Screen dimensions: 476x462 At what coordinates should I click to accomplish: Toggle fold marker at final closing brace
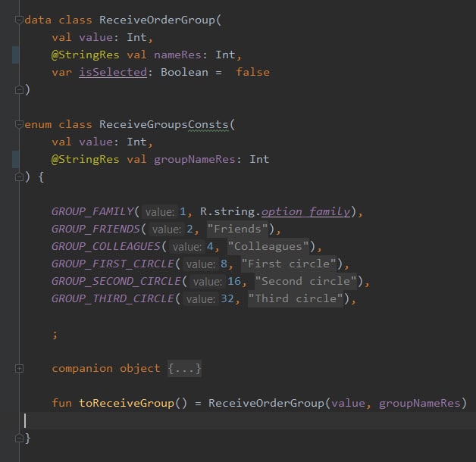[19, 438]
